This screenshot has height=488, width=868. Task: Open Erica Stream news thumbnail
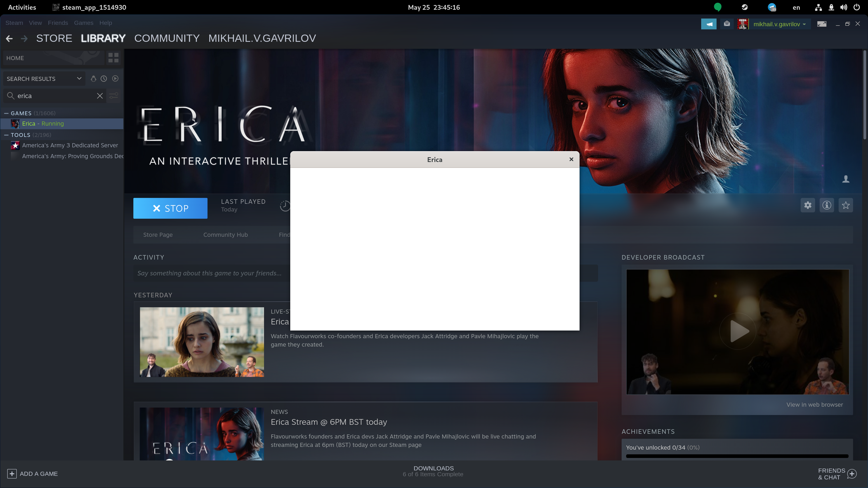[x=202, y=434]
